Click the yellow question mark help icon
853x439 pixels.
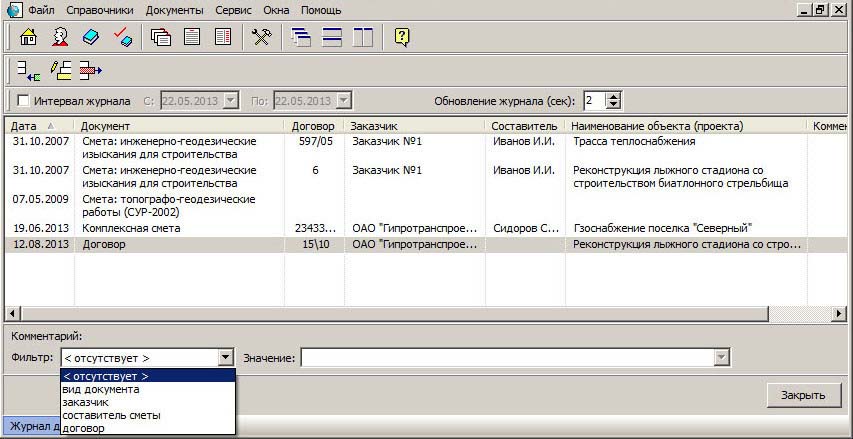(x=401, y=37)
